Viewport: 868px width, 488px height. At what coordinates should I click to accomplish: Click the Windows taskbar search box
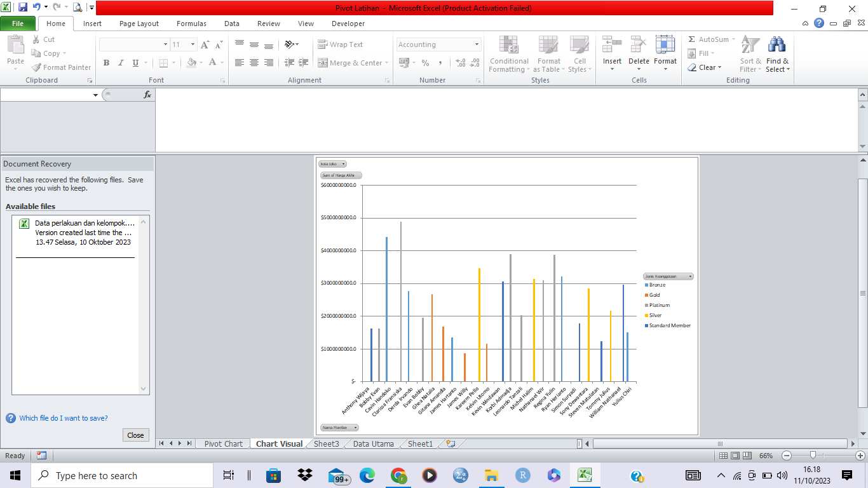[121, 475]
